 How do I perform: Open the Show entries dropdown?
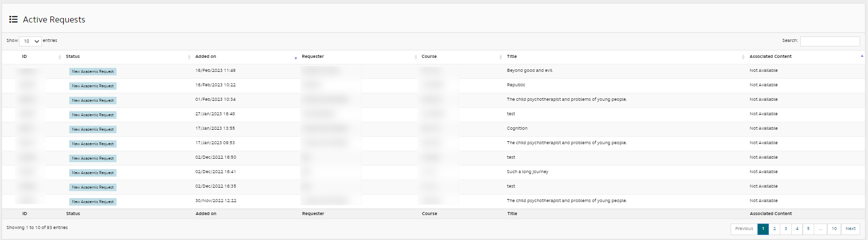point(30,41)
